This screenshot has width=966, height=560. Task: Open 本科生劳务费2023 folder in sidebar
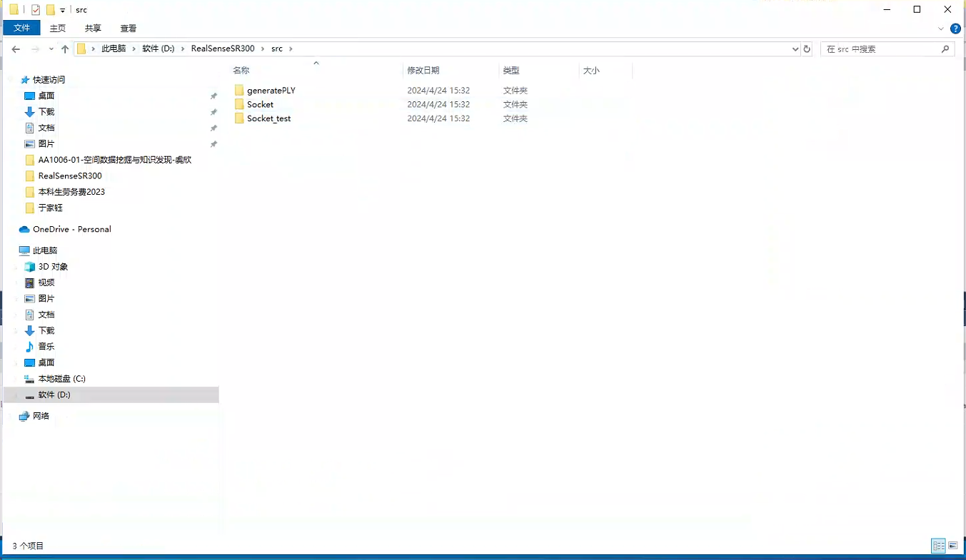[x=71, y=192]
